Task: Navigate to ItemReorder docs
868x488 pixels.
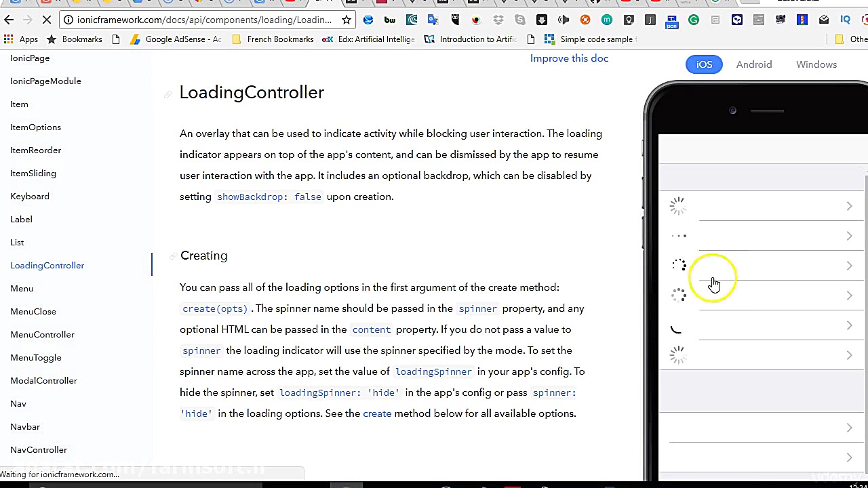Action: pyautogui.click(x=35, y=150)
